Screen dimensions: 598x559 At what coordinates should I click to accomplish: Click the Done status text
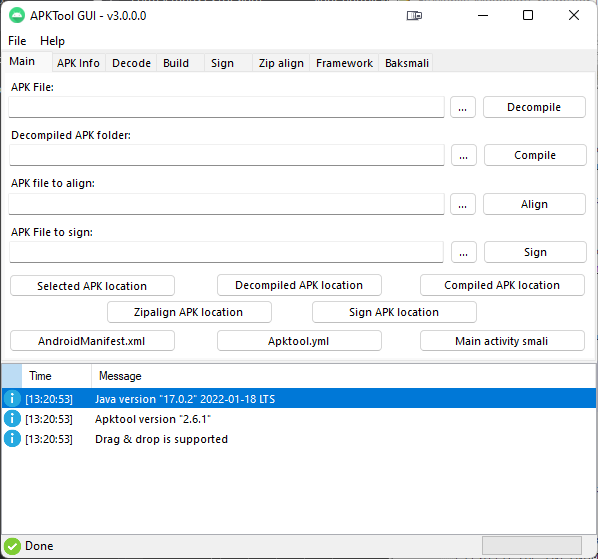click(x=39, y=546)
